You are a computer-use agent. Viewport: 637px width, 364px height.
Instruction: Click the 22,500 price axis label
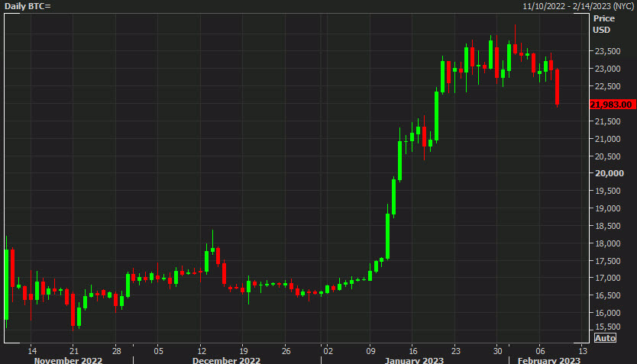pos(608,86)
